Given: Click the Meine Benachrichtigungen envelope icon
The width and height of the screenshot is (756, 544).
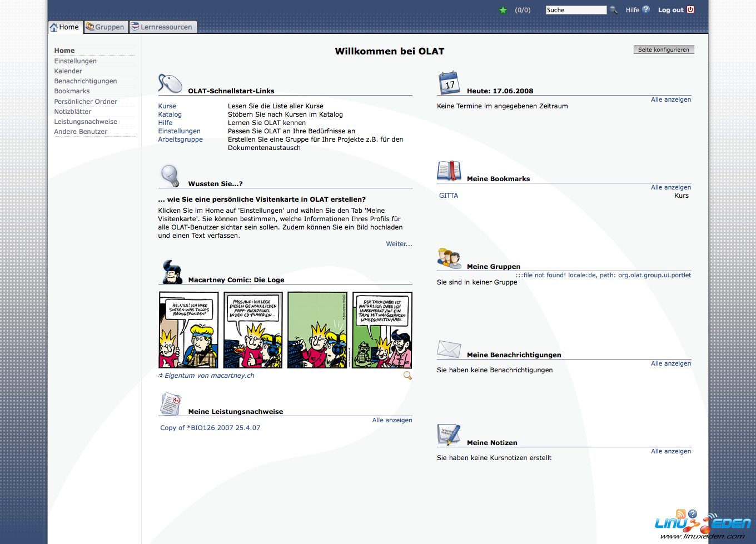Looking at the screenshot, I should [449, 349].
